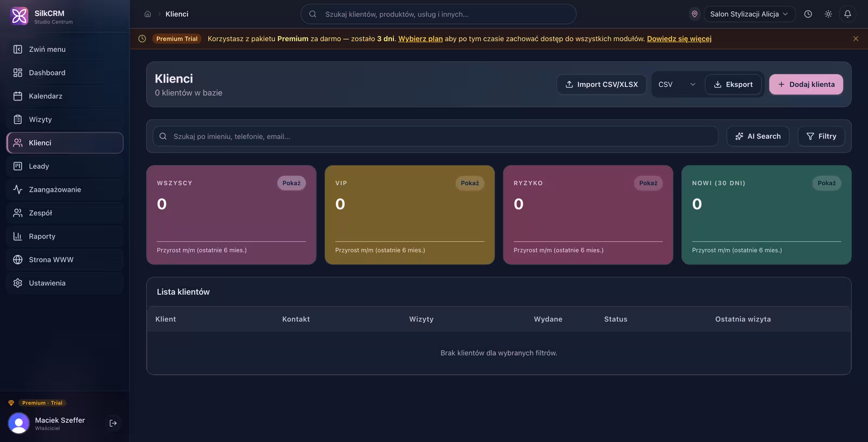Click the magnifier icon in global search

312,14
